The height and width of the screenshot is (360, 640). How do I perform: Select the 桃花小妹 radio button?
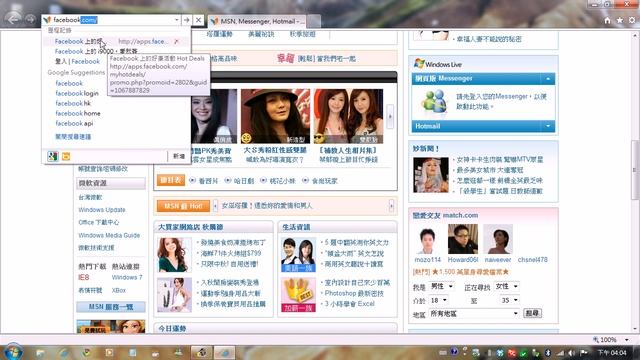(x=263, y=180)
